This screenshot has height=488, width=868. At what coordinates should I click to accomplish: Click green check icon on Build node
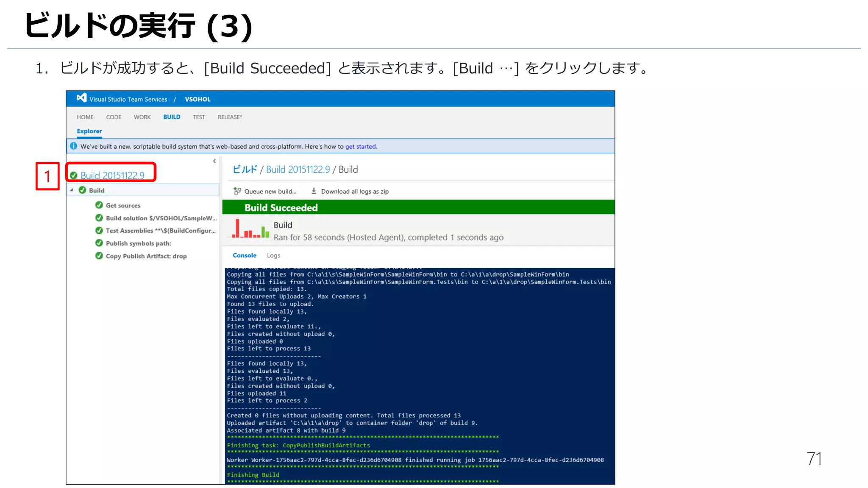(x=83, y=190)
